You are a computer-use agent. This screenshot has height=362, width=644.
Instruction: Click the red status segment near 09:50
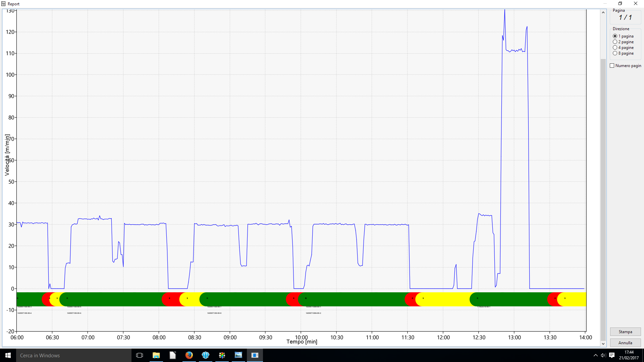point(292,299)
